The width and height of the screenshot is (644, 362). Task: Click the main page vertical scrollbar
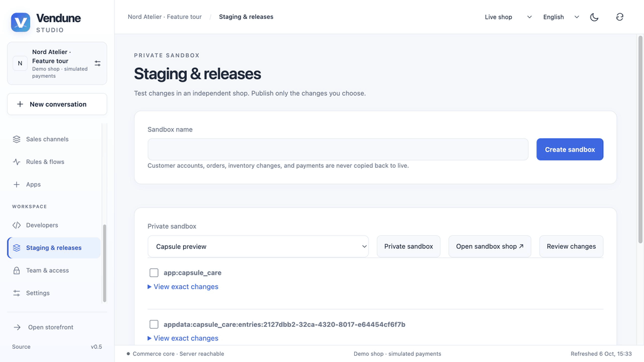click(x=640, y=140)
